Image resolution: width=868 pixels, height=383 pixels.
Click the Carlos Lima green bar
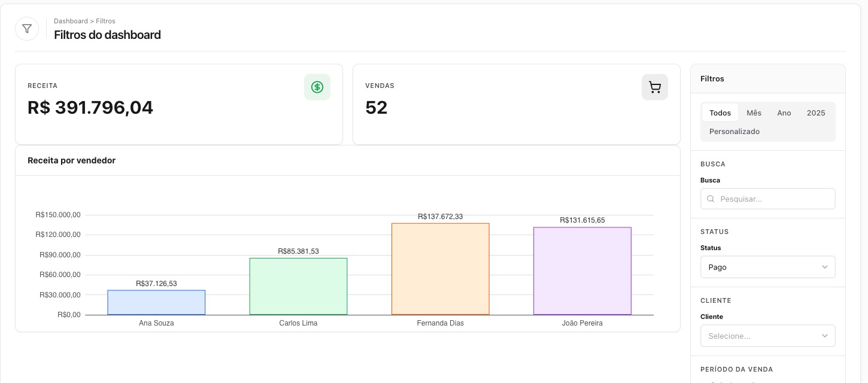pos(298,287)
